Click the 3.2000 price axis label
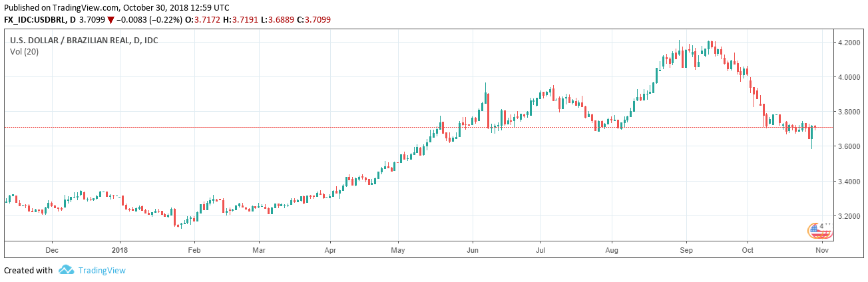The width and height of the screenshot is (868, 282). (849, 215)
